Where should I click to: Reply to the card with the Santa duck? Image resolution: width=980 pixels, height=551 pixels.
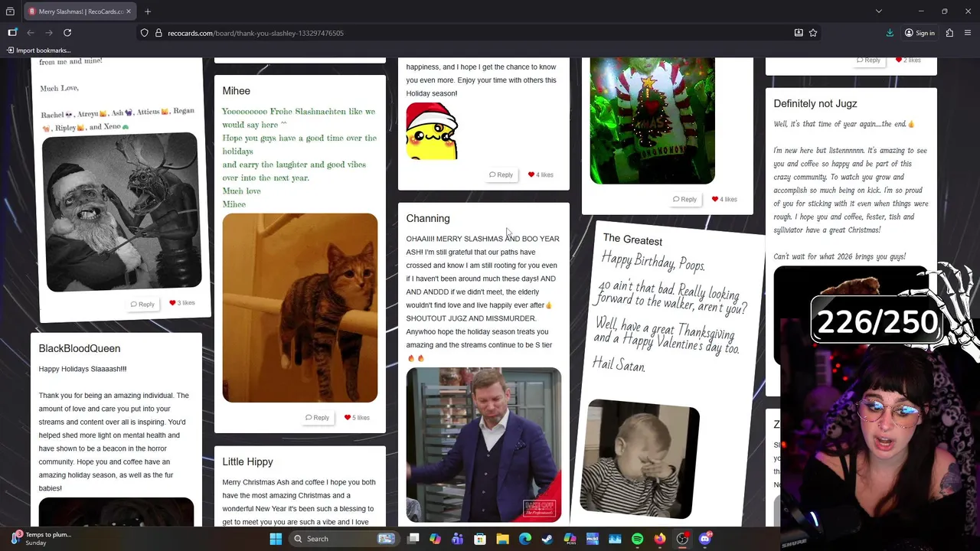(501, 175)
